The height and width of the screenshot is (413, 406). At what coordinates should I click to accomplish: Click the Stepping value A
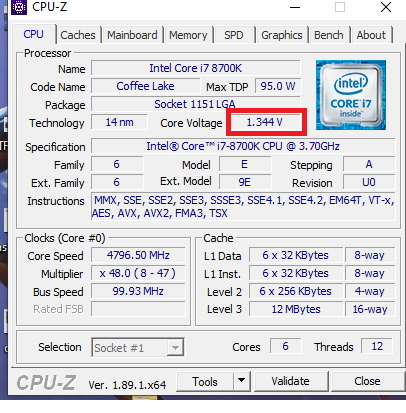(369, 164)
